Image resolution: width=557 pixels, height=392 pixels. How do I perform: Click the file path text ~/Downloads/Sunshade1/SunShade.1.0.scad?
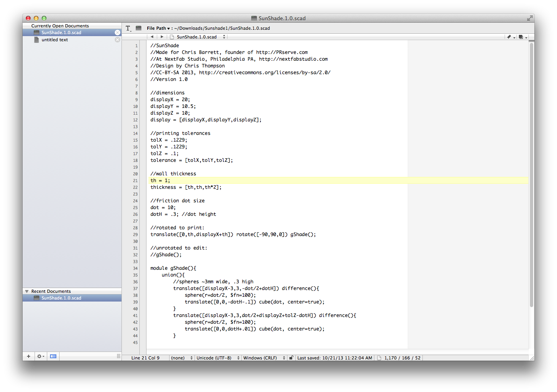222,28
